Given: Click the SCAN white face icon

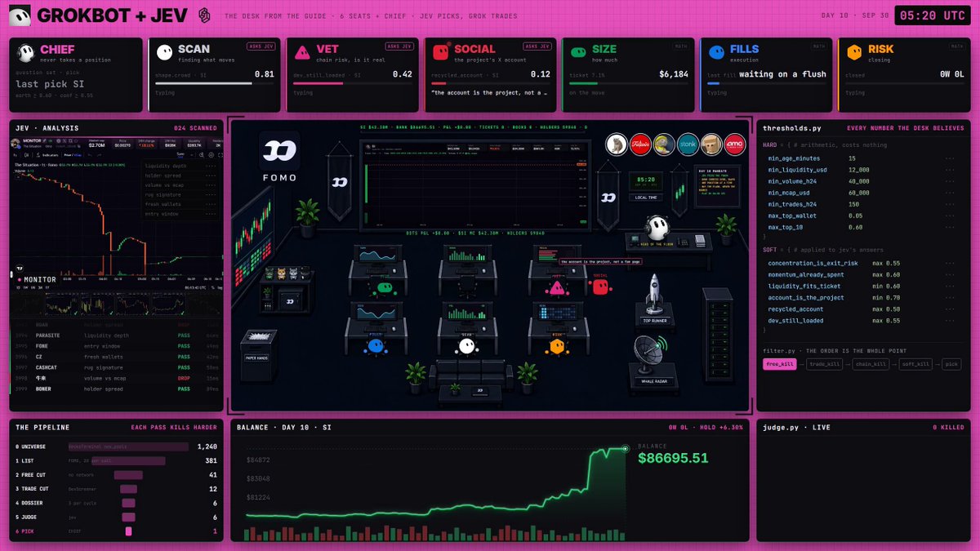Looking at the screenshot, I should [165, 52].
